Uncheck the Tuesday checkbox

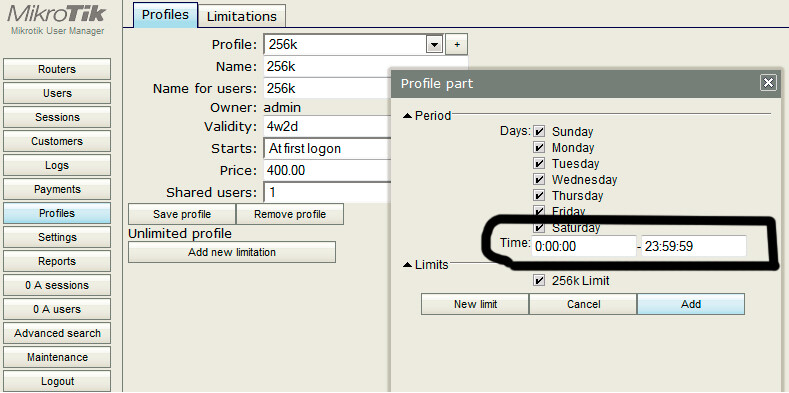(539, 164)
